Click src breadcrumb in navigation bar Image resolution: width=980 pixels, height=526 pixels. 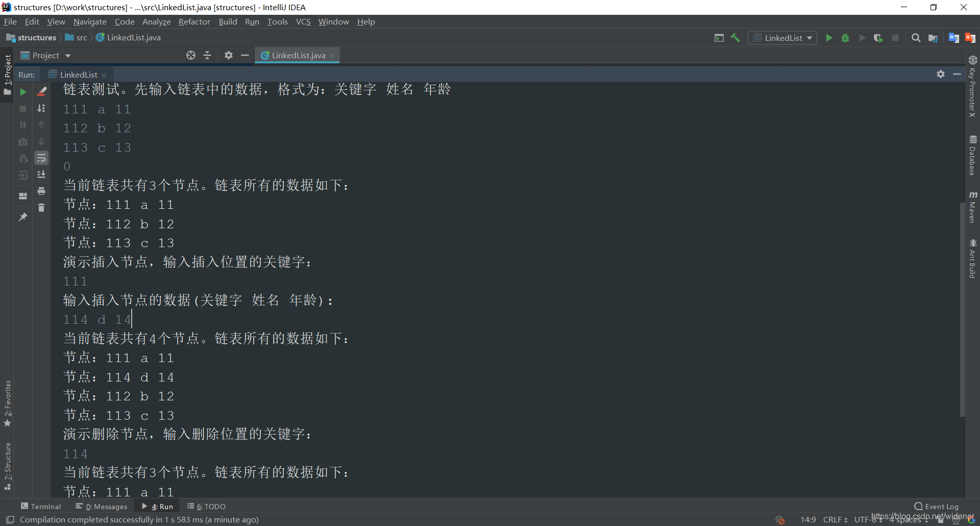[76, 38]
